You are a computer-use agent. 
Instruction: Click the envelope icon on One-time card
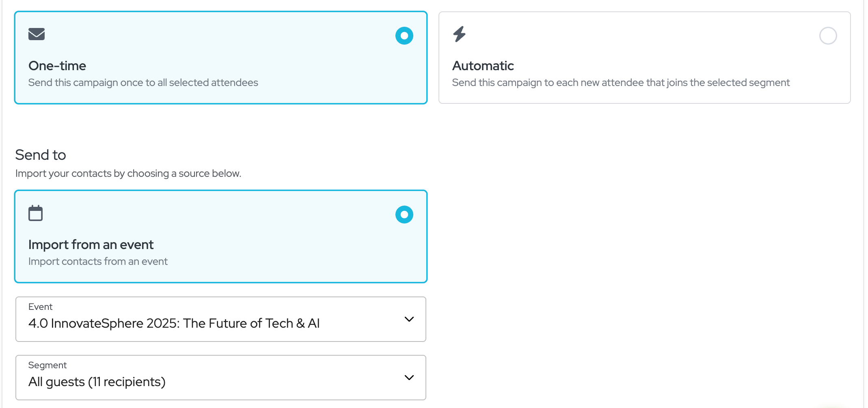pyautogui.click(x=37, y=34)
